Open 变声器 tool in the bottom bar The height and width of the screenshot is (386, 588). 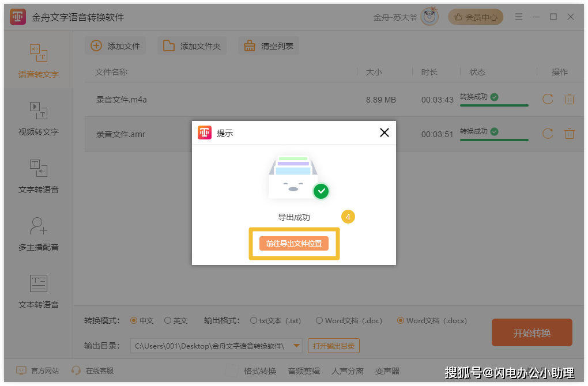point(387,371)
